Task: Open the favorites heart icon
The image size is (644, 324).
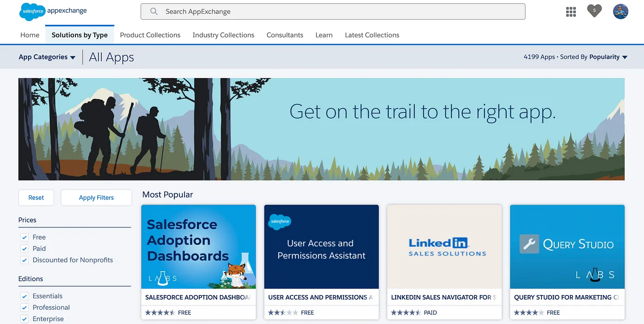Action: coord(594,11)
